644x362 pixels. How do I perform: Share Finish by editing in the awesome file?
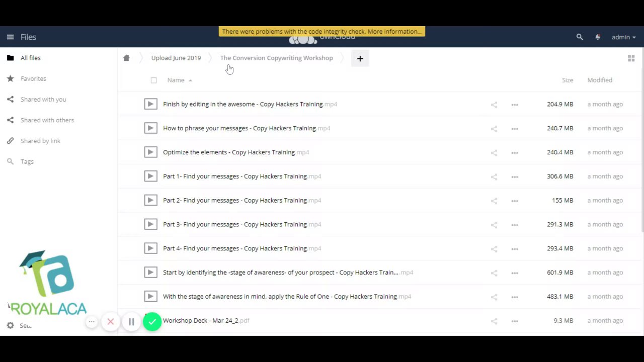(494, 105)
